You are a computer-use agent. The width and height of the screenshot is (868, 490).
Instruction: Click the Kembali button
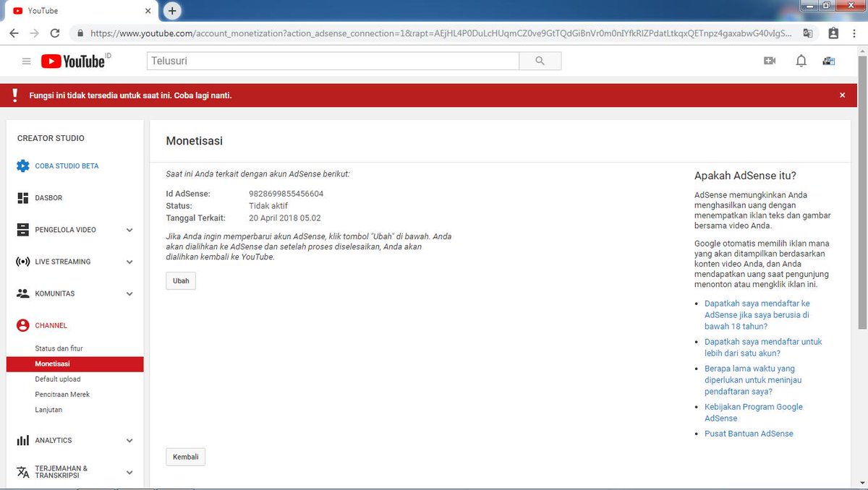(x=186, y=457)
